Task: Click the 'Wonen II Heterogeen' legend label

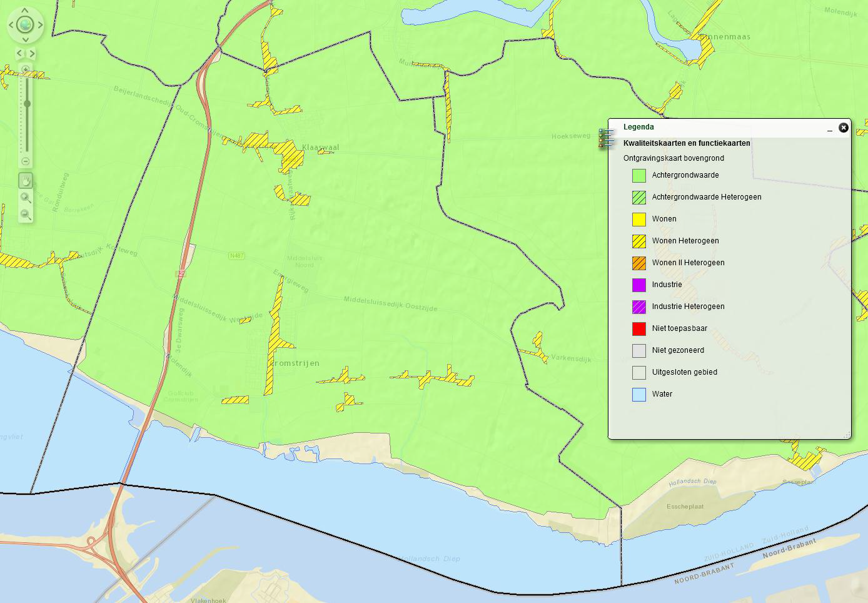Action: [x=688, y=263]
